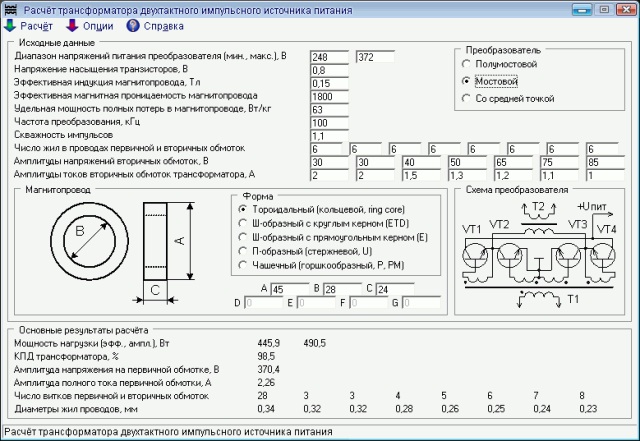Image resolution: width=640 pixels, height=441 pixels.
Task: Click the green arrow Расчёт icon
Action: [x=10, y=25]
